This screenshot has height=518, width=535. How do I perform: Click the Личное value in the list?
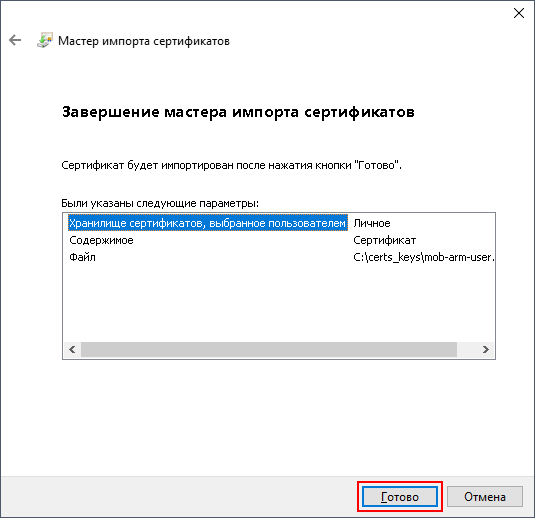pyautogui.click(x=372, y=223)
